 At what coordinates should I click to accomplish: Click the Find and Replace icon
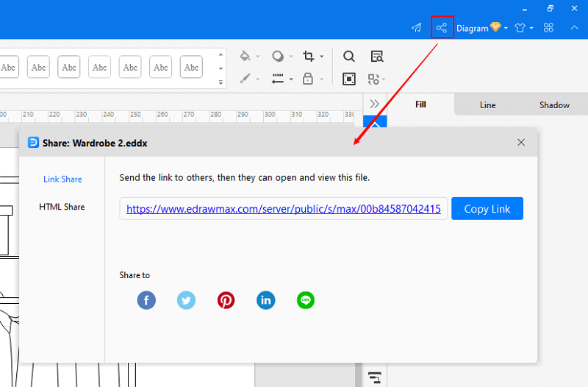(377, 57)
